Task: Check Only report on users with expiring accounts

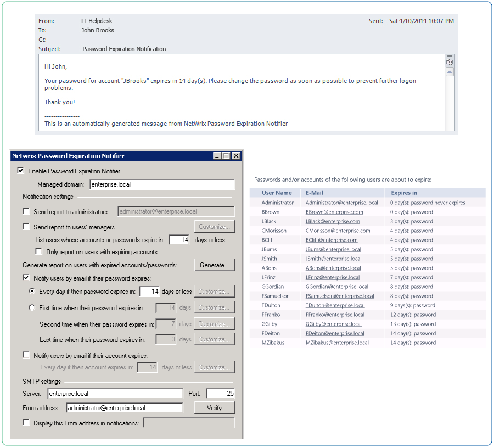Action: coord(39,252)
